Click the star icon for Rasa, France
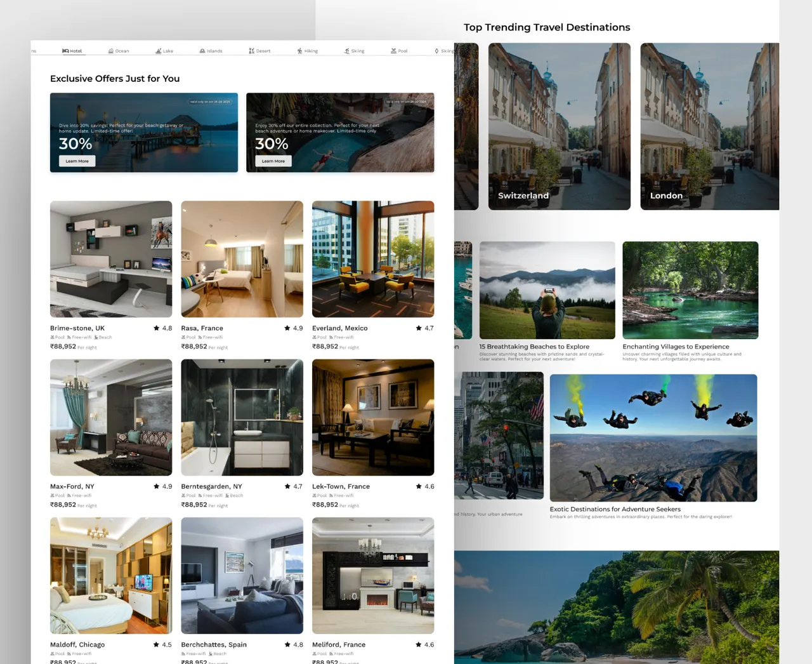This screenshot has width=812, height=664. click(287, 328)
